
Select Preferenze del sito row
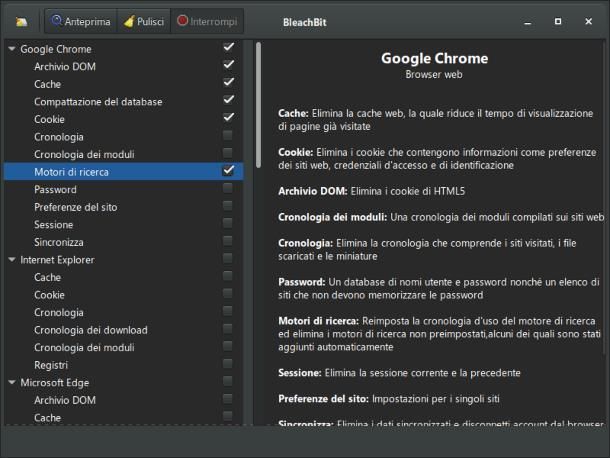click(x=124, y=207)
